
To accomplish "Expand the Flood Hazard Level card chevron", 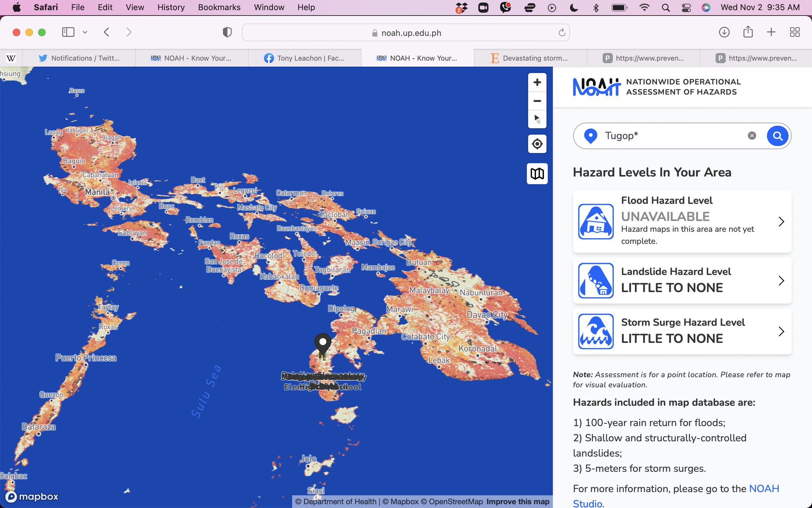I will 781,221.
